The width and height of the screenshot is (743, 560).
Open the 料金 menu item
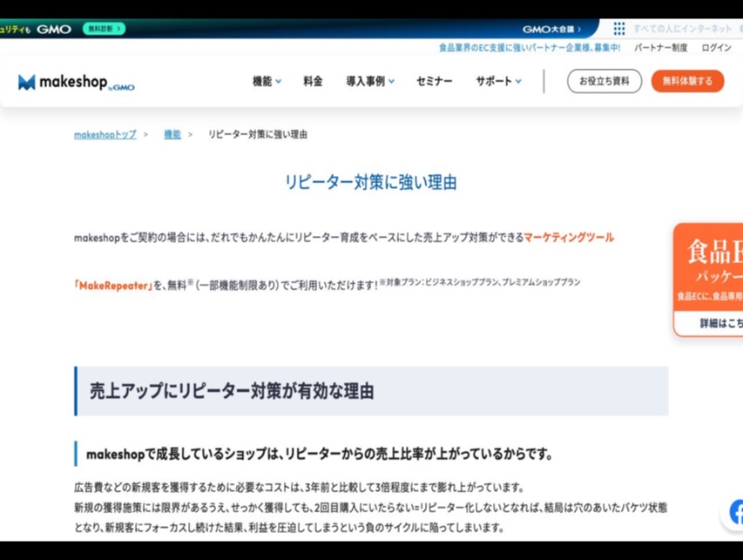(313, 82)
